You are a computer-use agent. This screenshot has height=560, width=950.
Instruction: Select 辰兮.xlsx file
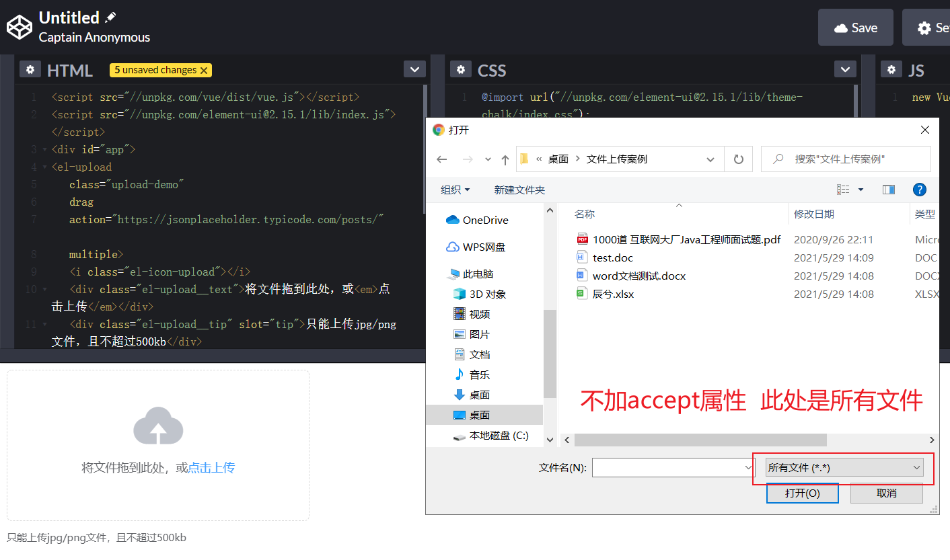[614, 294]
